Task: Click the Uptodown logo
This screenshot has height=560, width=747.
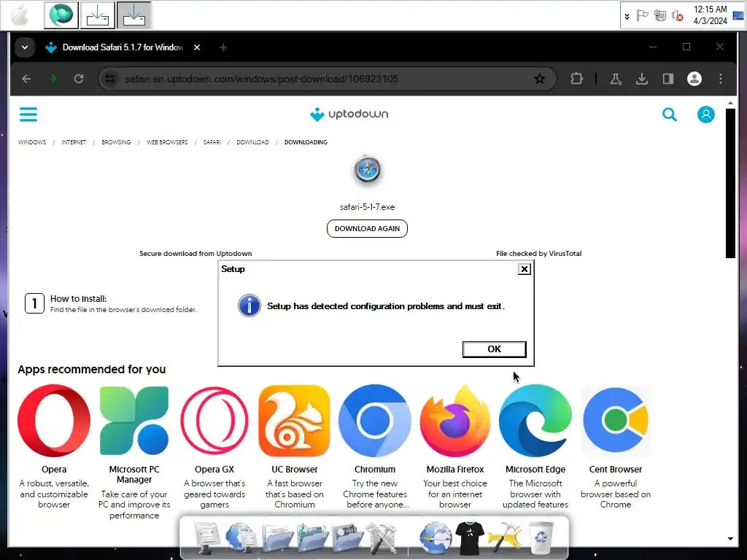Action: tap(349, 114)
